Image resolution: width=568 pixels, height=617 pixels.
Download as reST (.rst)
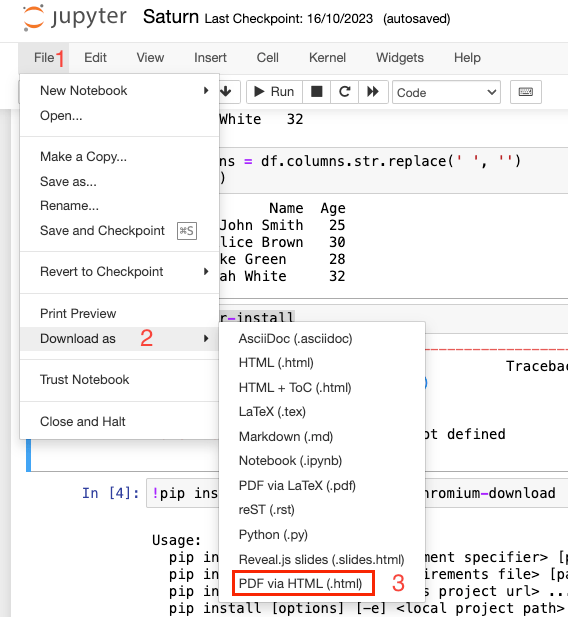(322, 510)
